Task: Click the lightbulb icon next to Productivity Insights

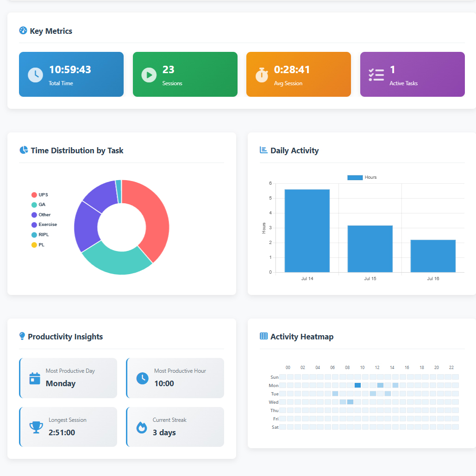Action: point(22,337)
